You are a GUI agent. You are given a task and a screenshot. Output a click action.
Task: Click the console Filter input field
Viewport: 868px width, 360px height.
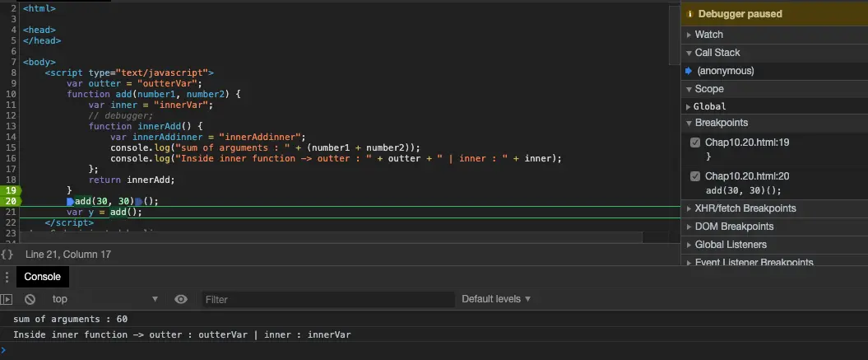pyautogui.click(x=328, y=300)
